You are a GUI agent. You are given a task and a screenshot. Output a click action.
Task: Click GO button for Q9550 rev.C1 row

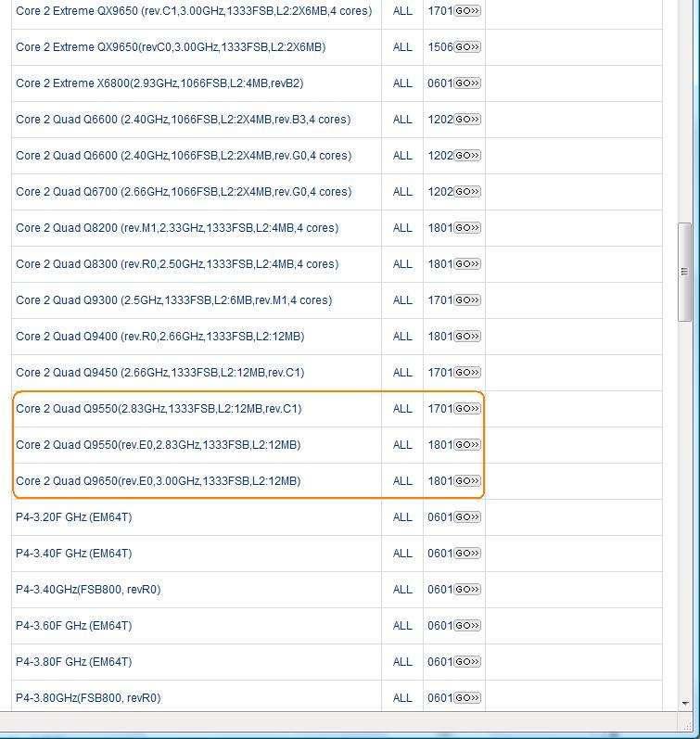tap(467, 409)
